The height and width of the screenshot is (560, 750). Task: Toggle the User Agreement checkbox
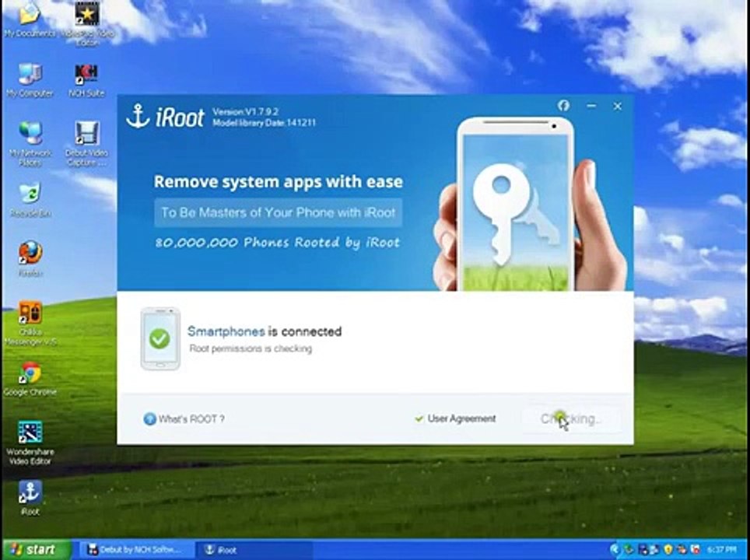[x=419, y=419]
